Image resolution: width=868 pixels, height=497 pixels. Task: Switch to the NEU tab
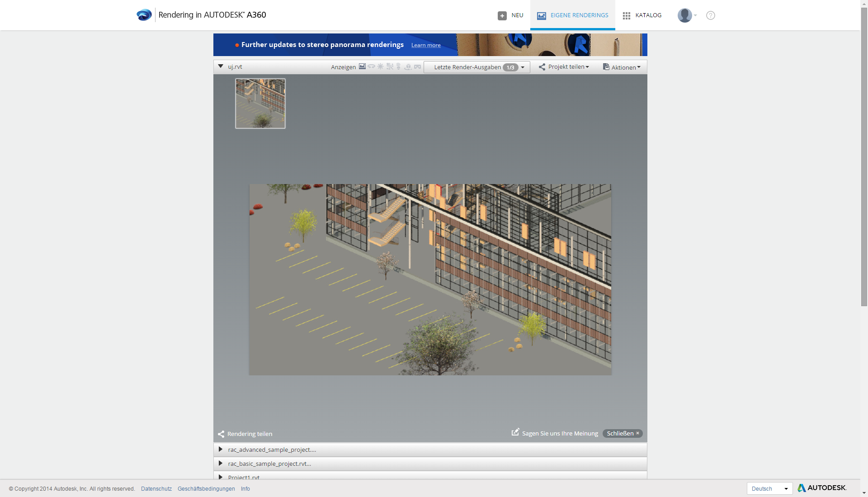[x=510, y=15]
